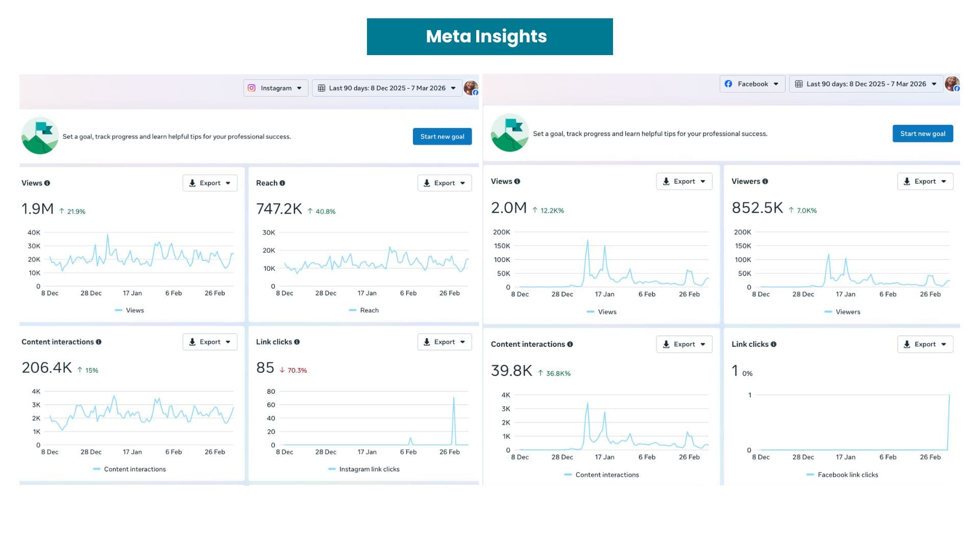Expand the Export arrow on Instagram Content interactions
The image size is (980, 551).
tap(228, 342)
